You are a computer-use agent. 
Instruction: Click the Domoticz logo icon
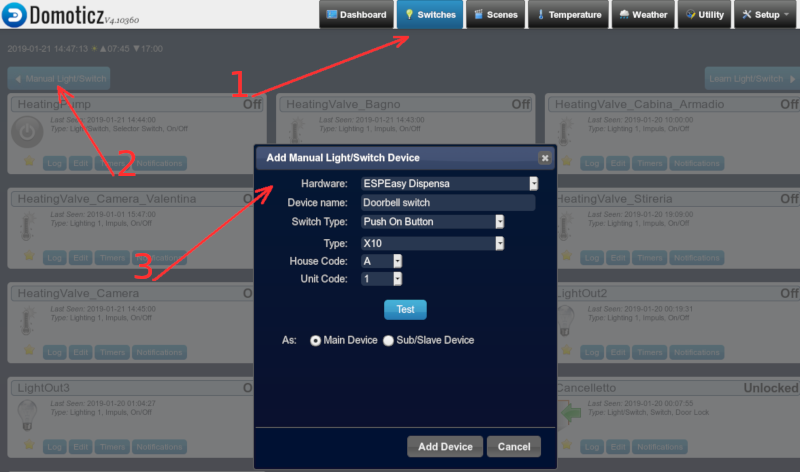pos(14,15)
